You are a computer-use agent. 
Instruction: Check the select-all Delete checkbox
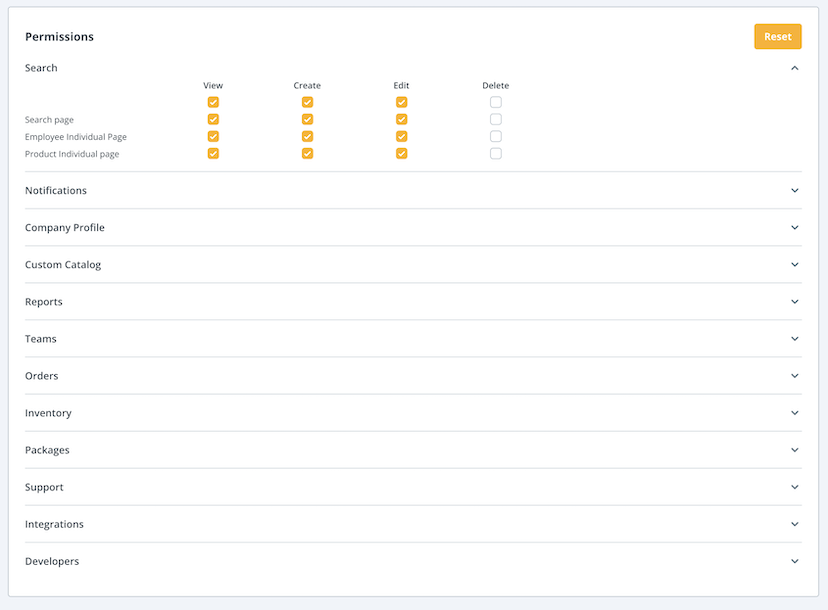[x=496, y=102]
